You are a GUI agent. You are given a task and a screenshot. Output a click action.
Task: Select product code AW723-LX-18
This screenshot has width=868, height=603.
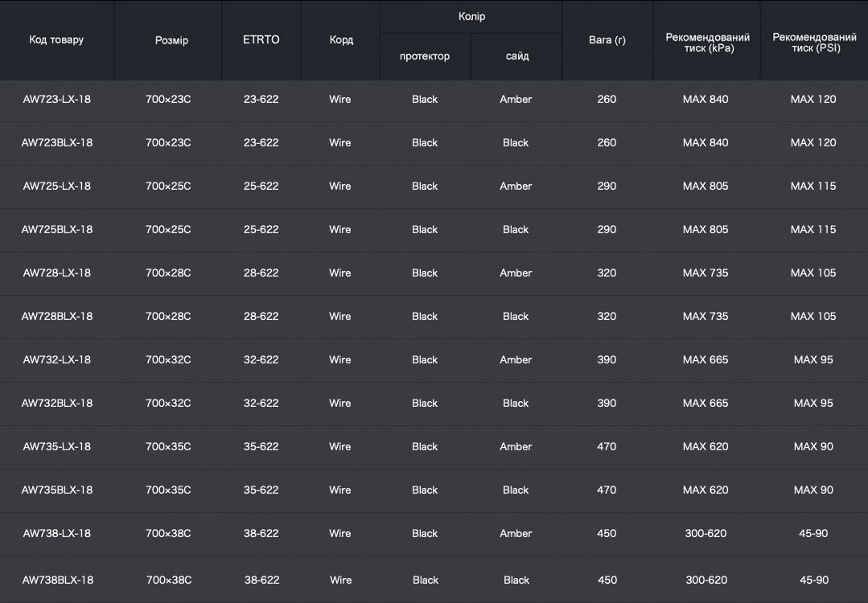(x=57, y=100)
